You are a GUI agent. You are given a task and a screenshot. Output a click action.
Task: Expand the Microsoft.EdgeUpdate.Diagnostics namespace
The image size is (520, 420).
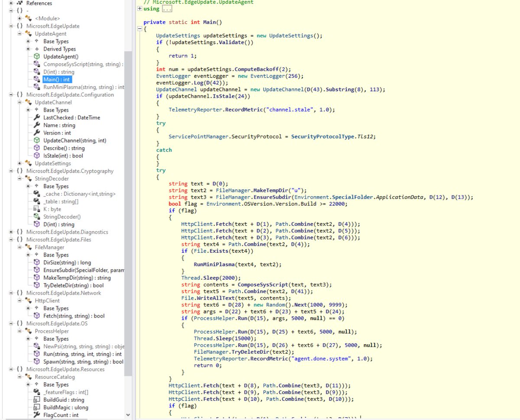pyautogui.click(x=11, y=232)
